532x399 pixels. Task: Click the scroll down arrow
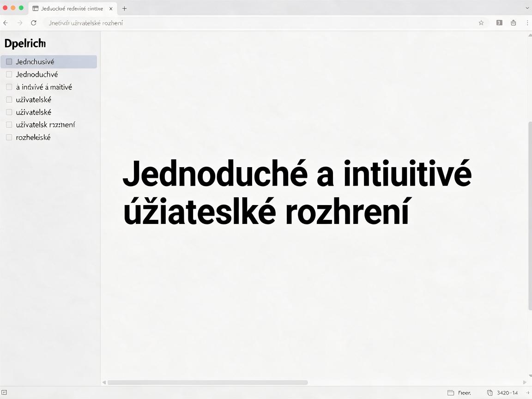(x=530, y=375)
